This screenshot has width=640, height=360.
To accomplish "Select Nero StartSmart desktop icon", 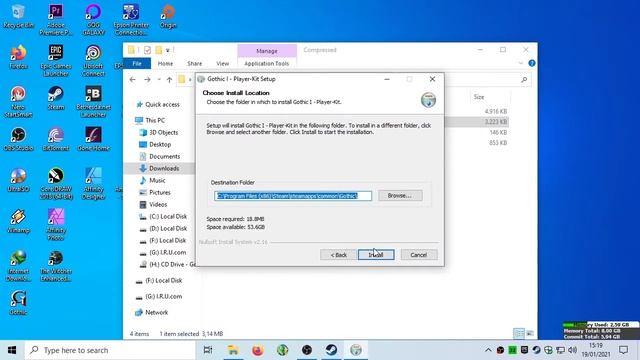I will [18, 102].
